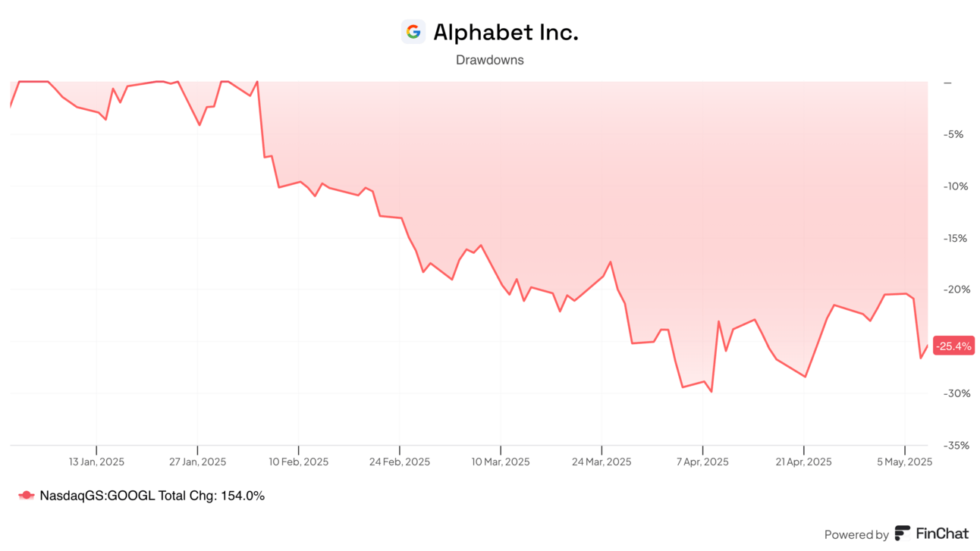Click the -25.4% current value badge
The height and width of the screenshot is (551, 980).
[x=953, y=346]
